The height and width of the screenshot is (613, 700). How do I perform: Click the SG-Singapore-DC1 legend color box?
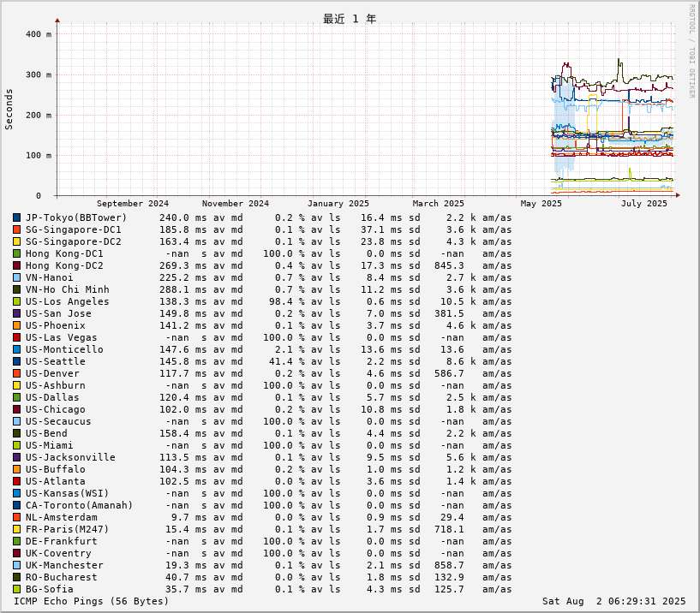pos(17,229)
